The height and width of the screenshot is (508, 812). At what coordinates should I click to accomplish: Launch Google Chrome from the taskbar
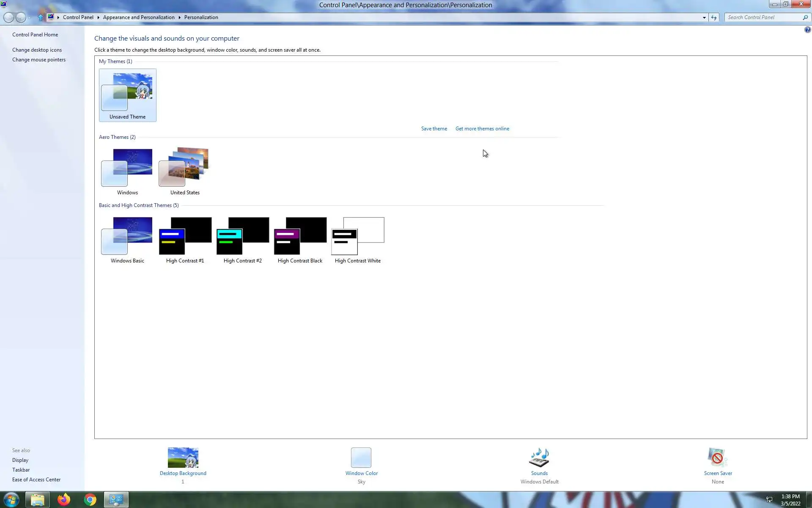(x=90, y=500)
